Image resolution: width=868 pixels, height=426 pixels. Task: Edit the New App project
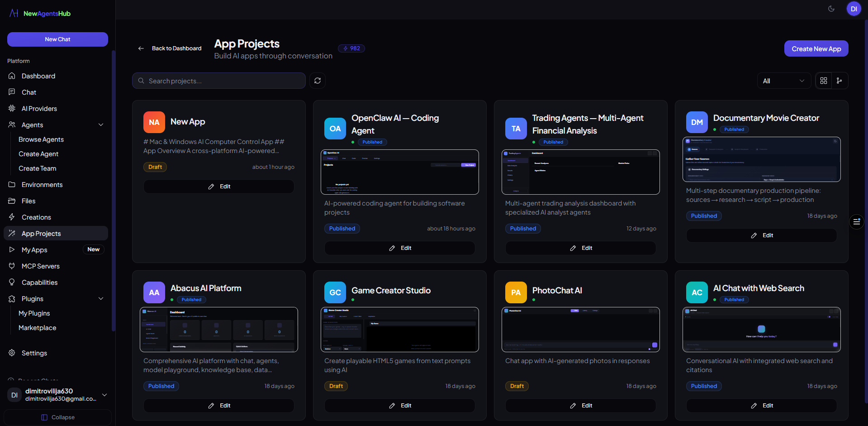219,187
